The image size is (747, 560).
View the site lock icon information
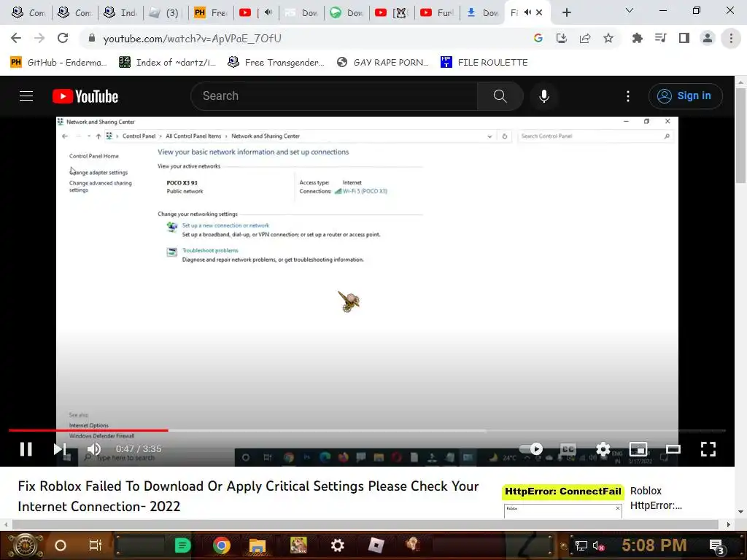(92, 38)
